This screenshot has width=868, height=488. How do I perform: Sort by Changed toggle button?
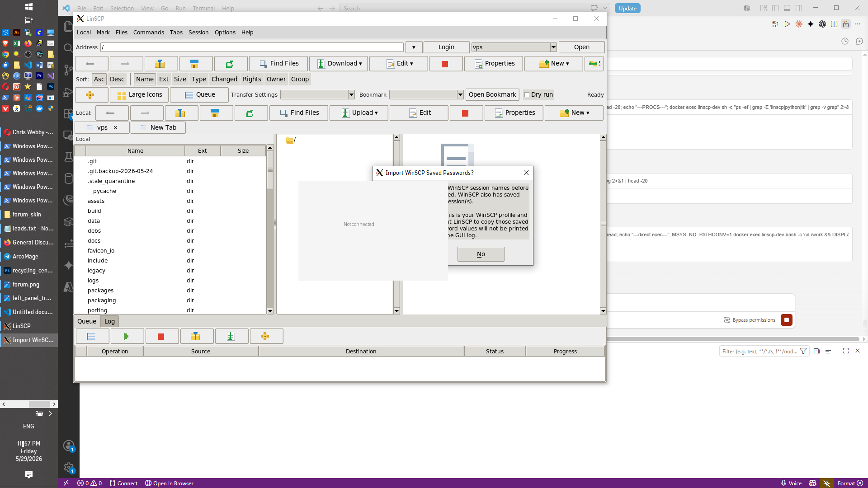click(x=224, y=80)
